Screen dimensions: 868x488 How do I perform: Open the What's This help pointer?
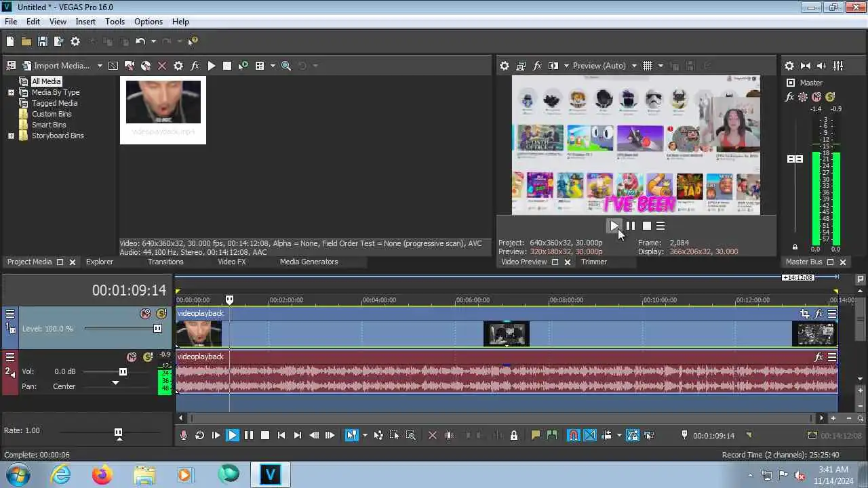coord(193,41)
